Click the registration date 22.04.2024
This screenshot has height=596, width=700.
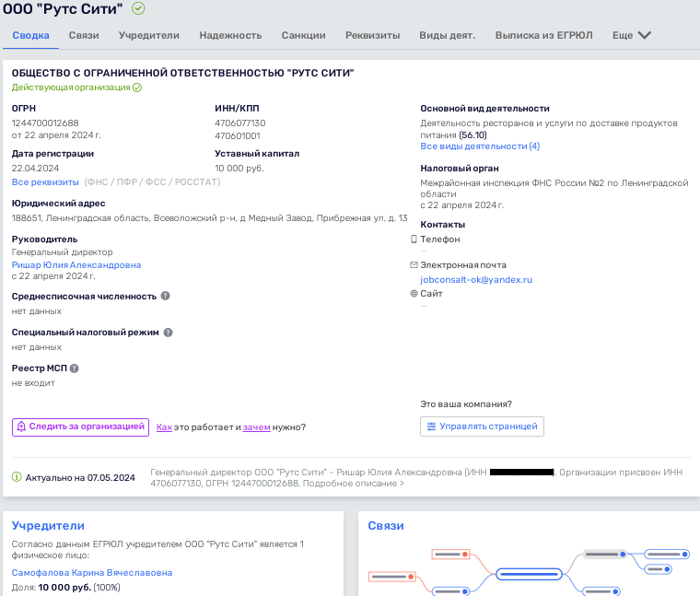coord(35,169)
